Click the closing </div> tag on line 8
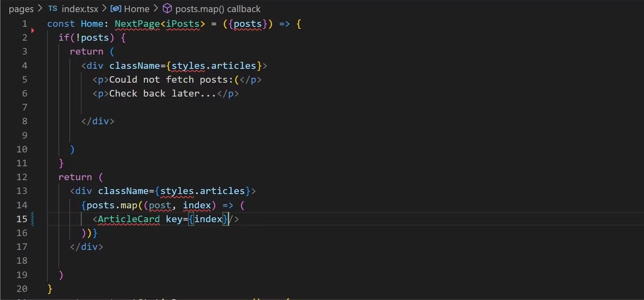Image resolution: width=644 pixels, height=300 pixels. click(x=98, y=121)
